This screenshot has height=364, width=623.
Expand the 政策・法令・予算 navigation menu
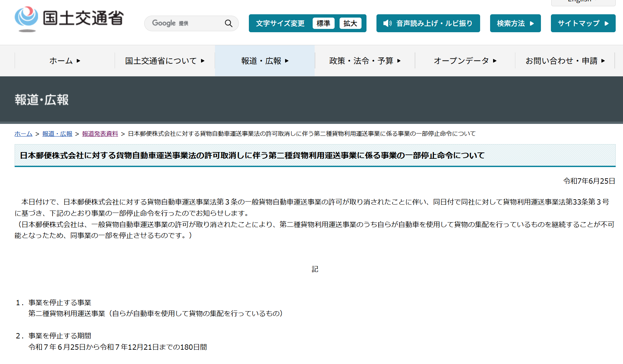pos(364,61)
